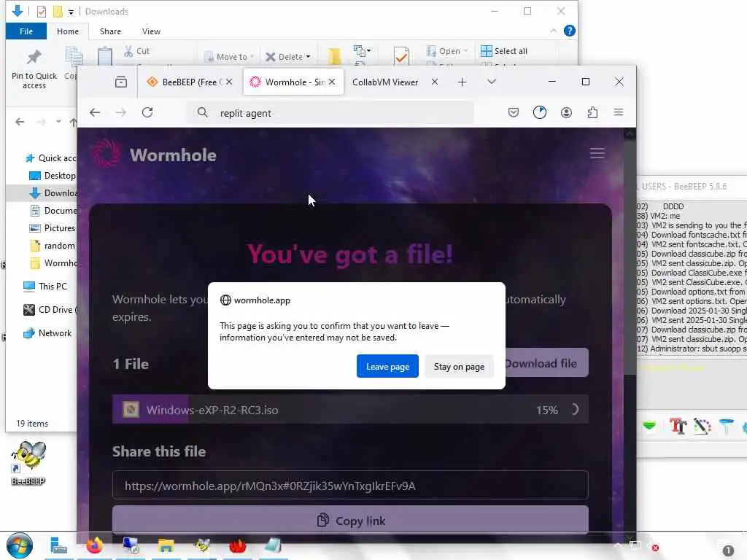Click the Windows-eXP-R2-RC3.iso file row
Image resolution: width=747 pixels, height=560 pixels.
(350, 410)
